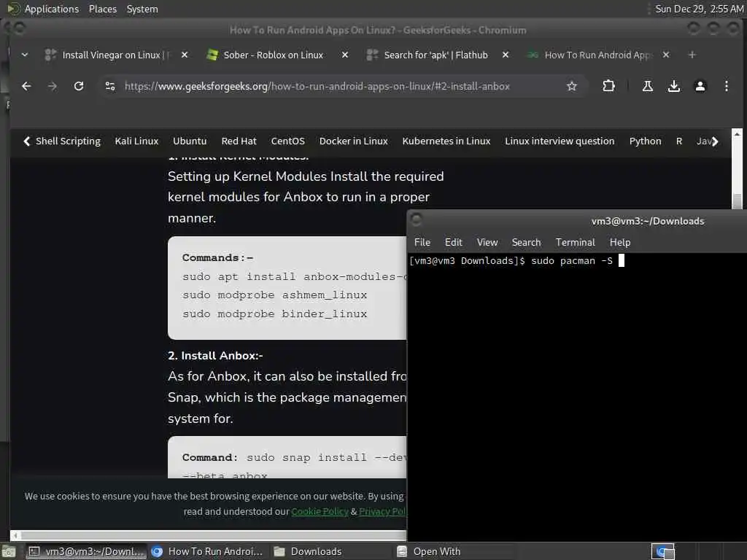Switch to vm3@vm3 terminal taskbar item
The width and height of the screenshot is (747, 560).
[x=86, y=551]
